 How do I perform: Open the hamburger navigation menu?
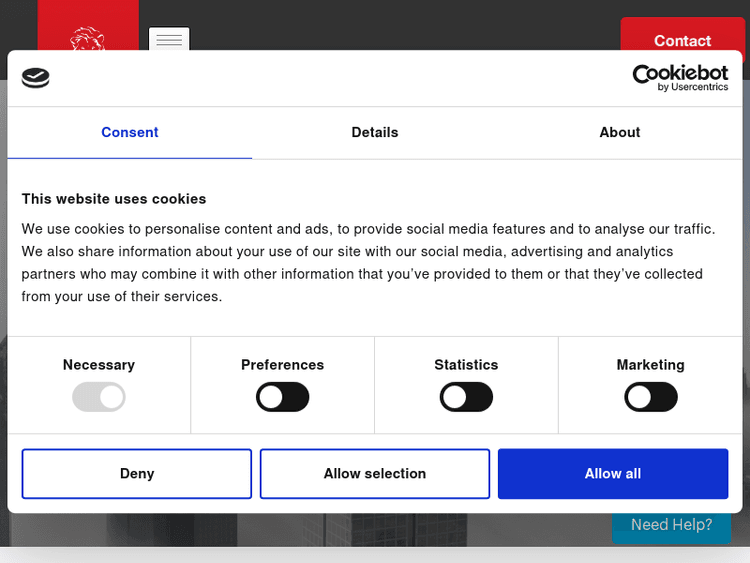point(169,40)
